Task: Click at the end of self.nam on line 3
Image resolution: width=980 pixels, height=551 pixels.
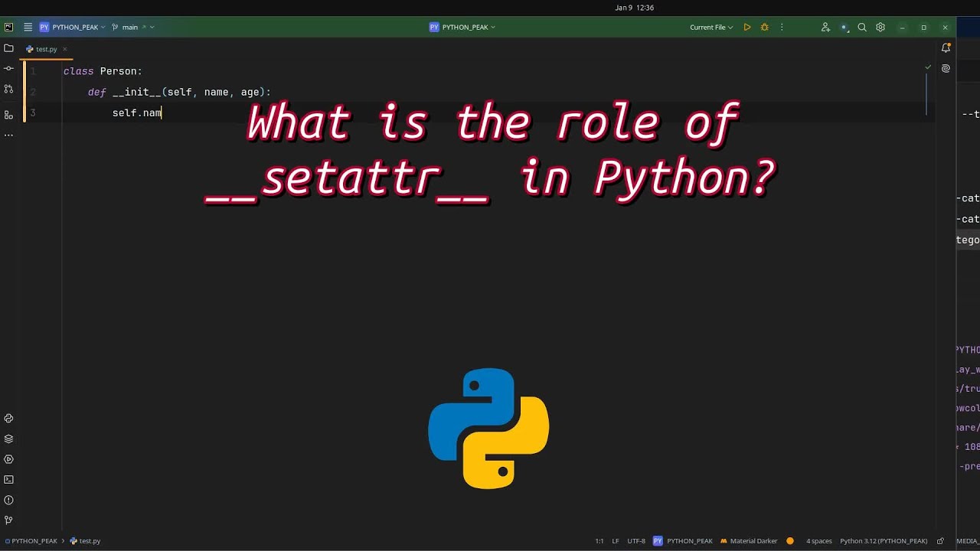Action: pyautogui.click(x=162, y=112)
